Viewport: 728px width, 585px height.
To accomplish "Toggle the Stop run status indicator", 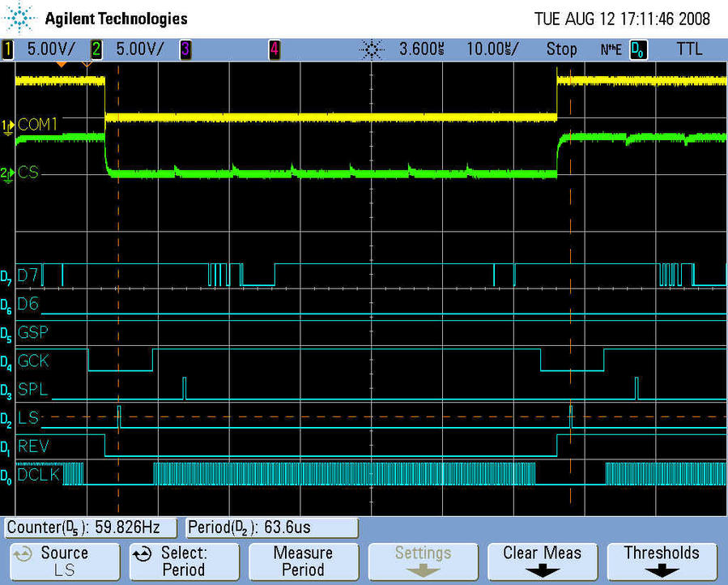I will coord(561,49).
